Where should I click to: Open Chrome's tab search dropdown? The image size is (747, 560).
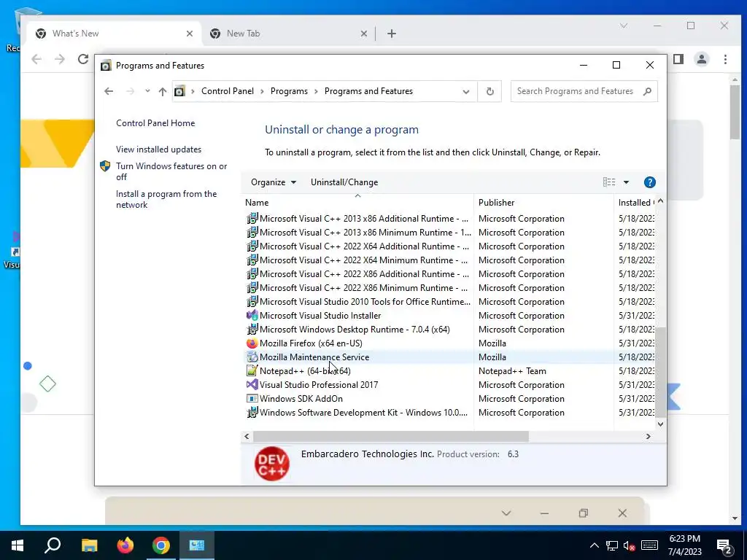click(623, 26)
